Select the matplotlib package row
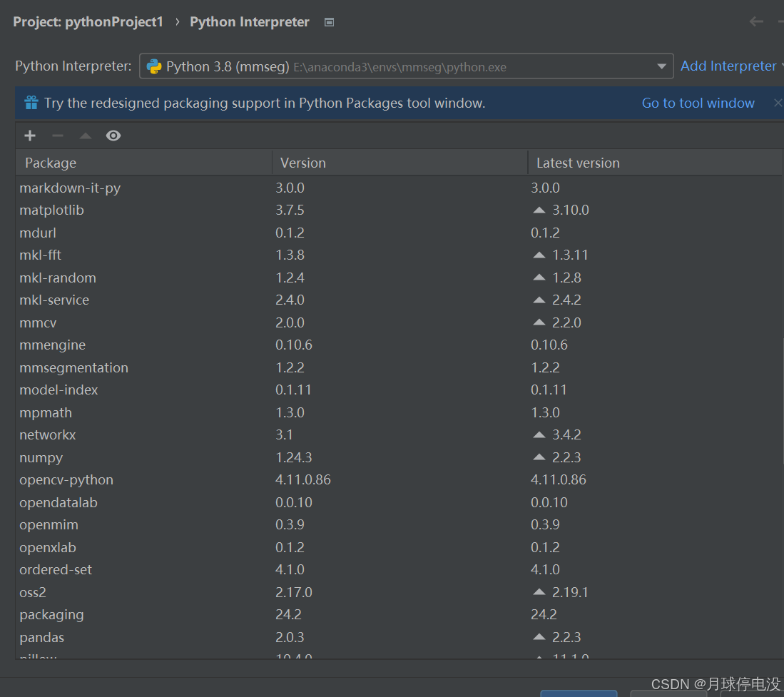The image size is (784, 697). coord(399,210)
